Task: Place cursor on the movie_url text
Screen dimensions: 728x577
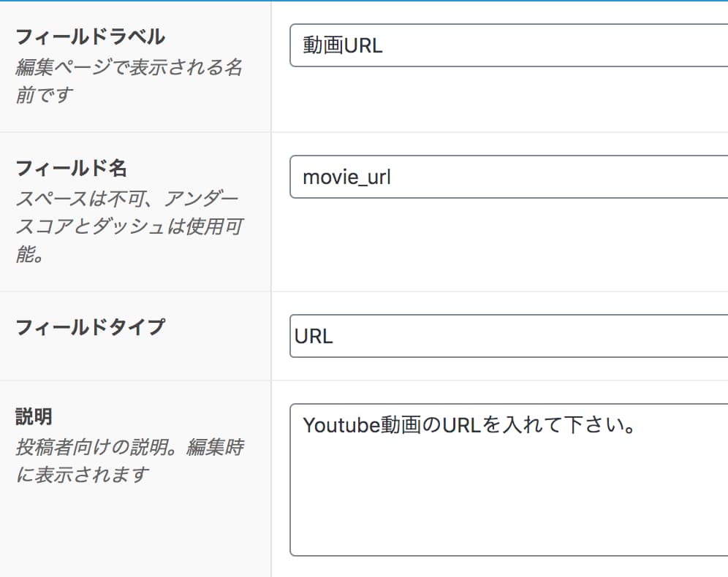Action: coord(346,177)
